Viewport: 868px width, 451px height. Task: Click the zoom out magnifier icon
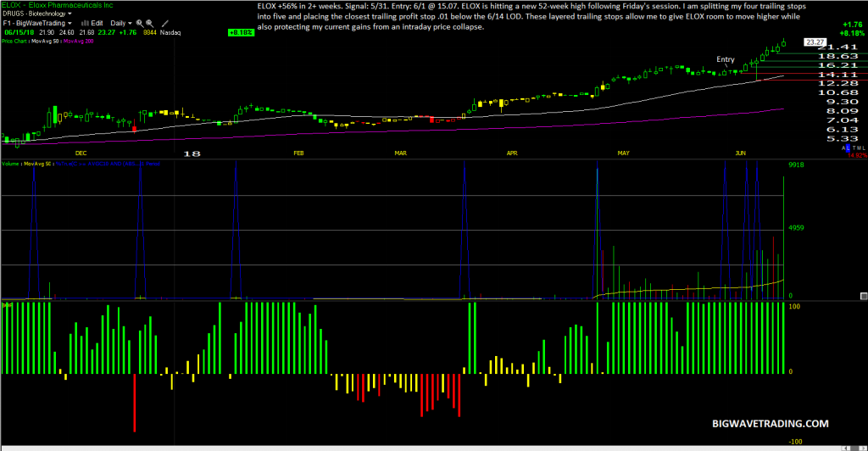[149, 23]
